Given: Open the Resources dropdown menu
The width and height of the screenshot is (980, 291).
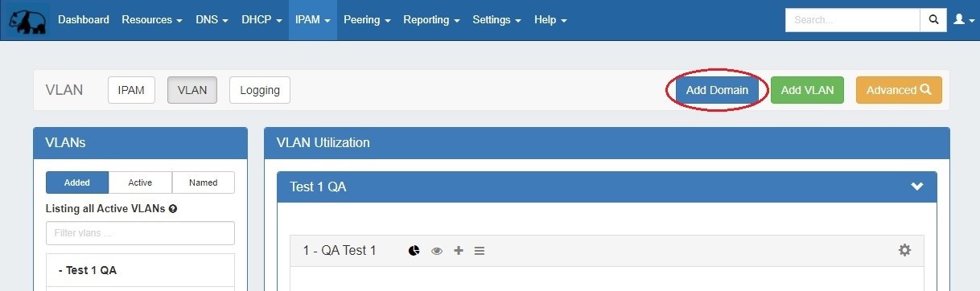Looking at the screenshot, I should pyautogui.click(x=151, y=20).
